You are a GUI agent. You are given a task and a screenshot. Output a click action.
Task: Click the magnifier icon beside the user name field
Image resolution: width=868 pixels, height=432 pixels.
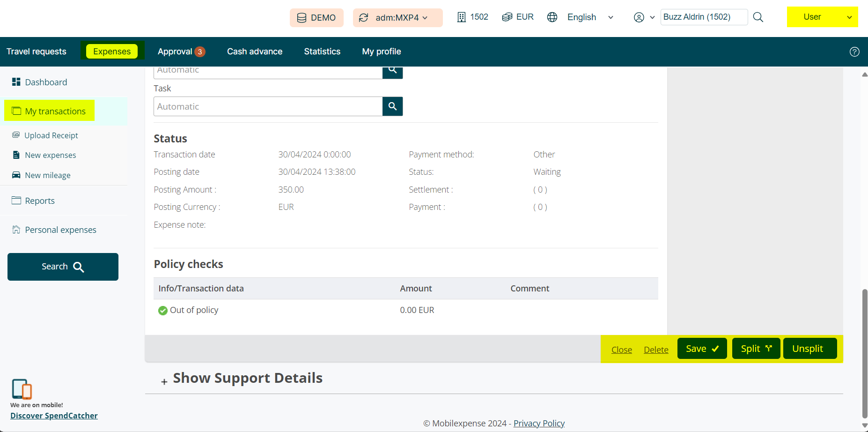[758, 17]
